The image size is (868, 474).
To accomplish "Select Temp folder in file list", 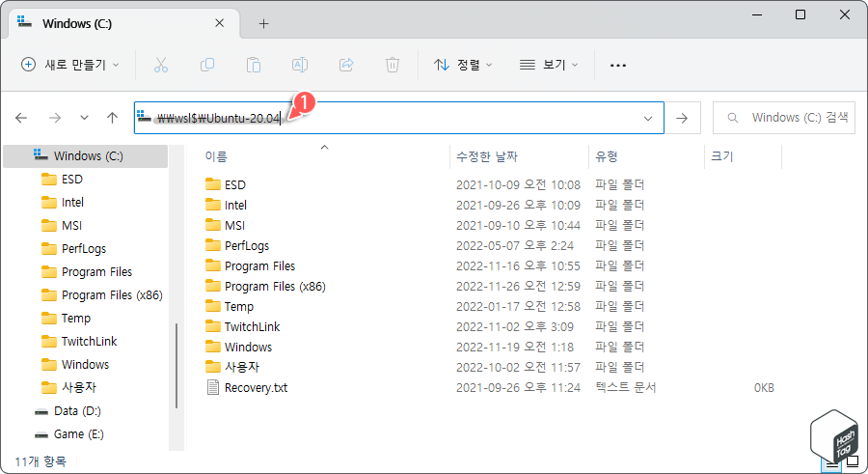I will (x=238, y=307).
